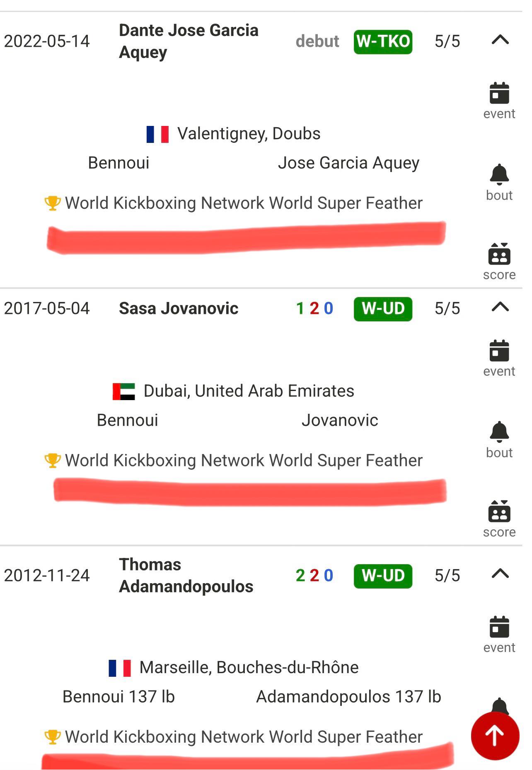Open Sasa Jovanovic fighter profile

tap(179, 309)
